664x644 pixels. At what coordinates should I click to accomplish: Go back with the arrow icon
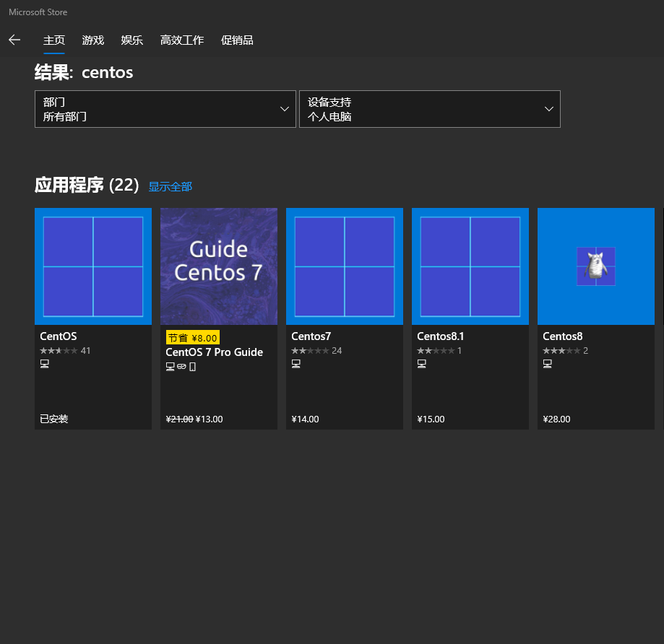pos(14,40)
